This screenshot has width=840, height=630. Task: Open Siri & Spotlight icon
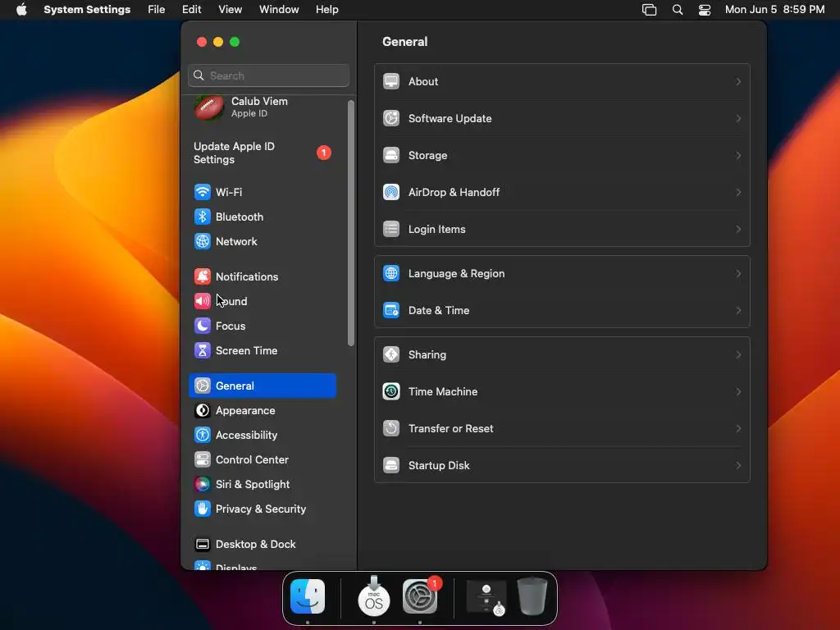[202, 484]
